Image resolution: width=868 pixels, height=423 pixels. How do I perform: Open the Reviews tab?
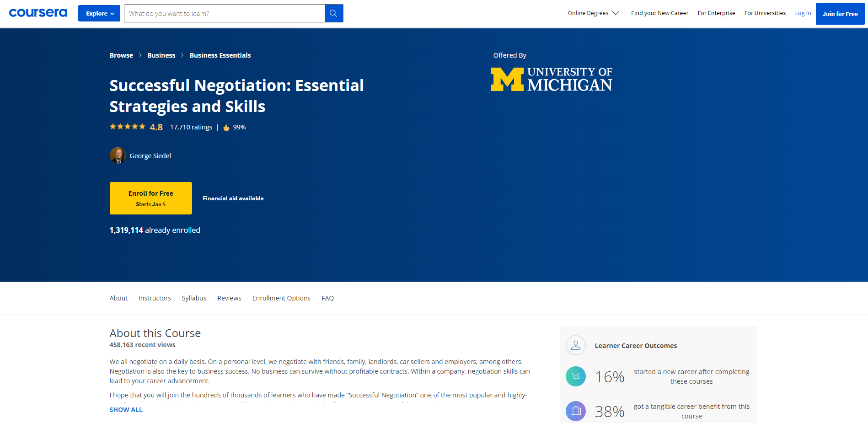[229, 298]
